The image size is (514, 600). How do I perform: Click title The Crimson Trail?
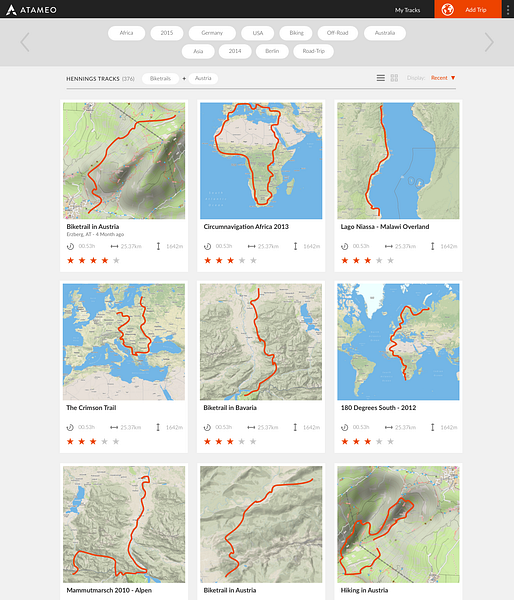coord(91,408)
